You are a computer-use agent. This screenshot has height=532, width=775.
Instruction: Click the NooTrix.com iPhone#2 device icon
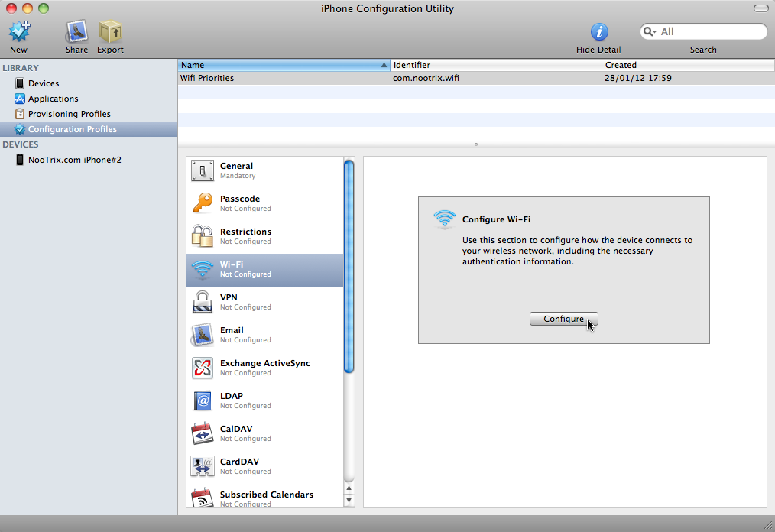pos(20,160)
